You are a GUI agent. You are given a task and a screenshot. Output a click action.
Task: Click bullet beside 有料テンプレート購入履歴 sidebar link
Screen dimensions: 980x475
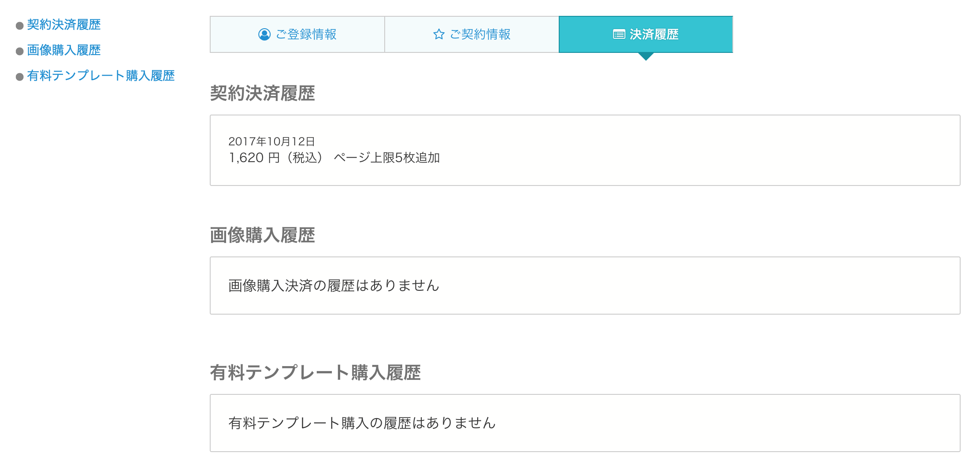(x=19, y=77)
